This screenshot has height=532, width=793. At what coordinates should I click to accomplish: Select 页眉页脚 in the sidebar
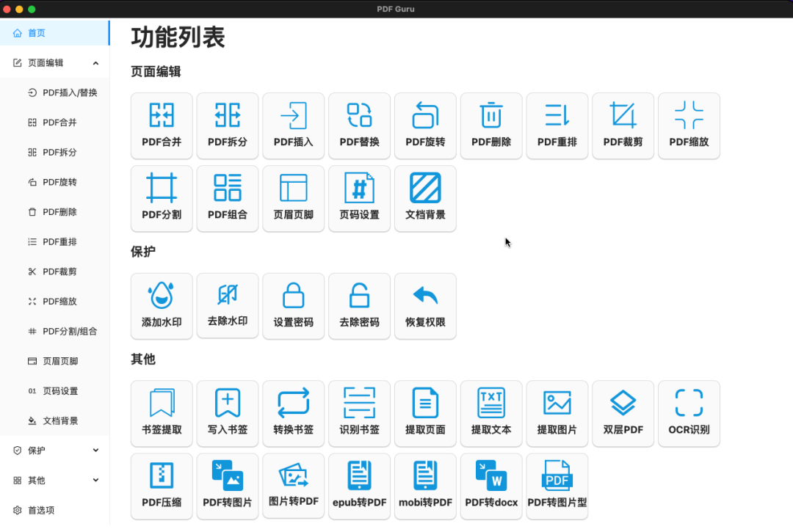tap(60, 361)
